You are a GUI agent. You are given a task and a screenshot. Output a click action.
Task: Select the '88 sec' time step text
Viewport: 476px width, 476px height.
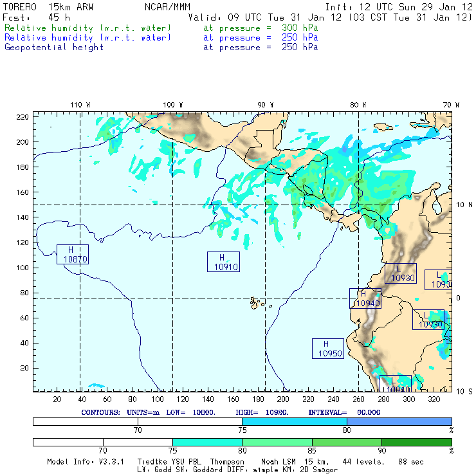point(411,462)
